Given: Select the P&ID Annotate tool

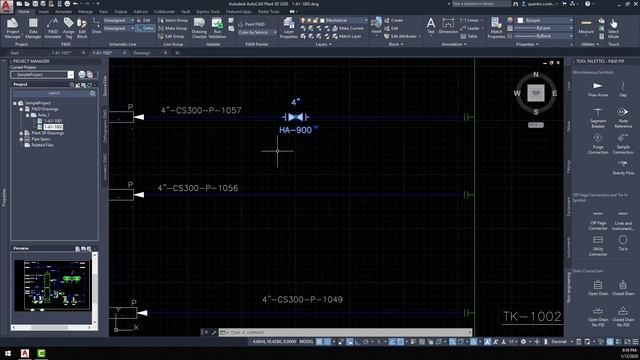Looking at the screenshot, I should tap(53, 28).
